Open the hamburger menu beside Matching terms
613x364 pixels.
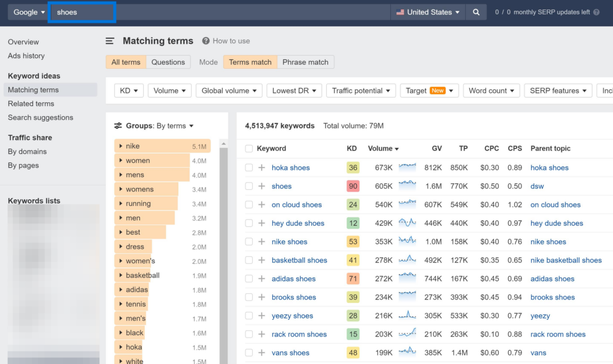109,41
